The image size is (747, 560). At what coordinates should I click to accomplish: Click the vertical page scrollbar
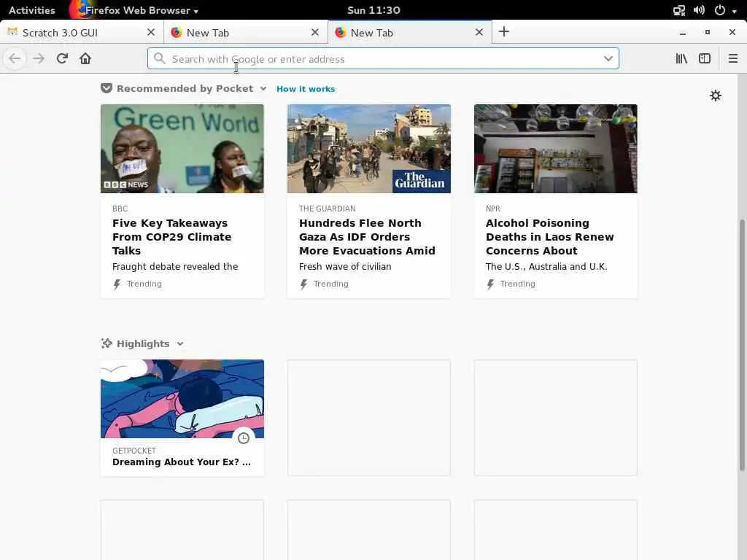point(742,345)
